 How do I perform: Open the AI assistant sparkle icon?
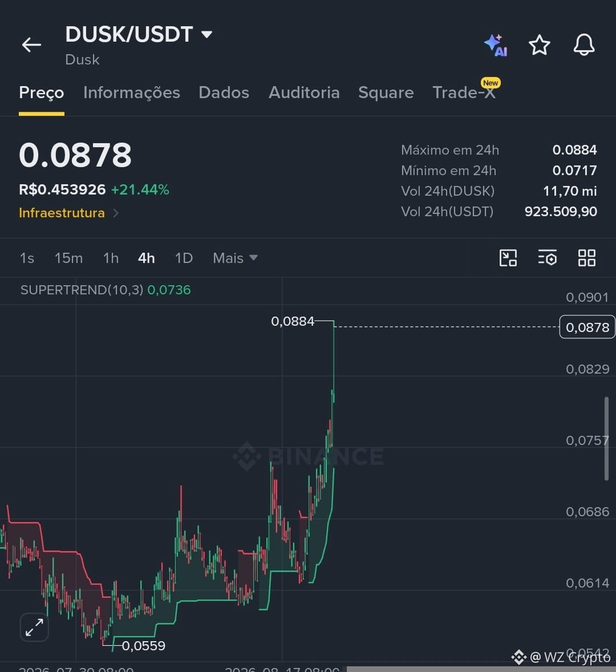(x=496, y=45)
